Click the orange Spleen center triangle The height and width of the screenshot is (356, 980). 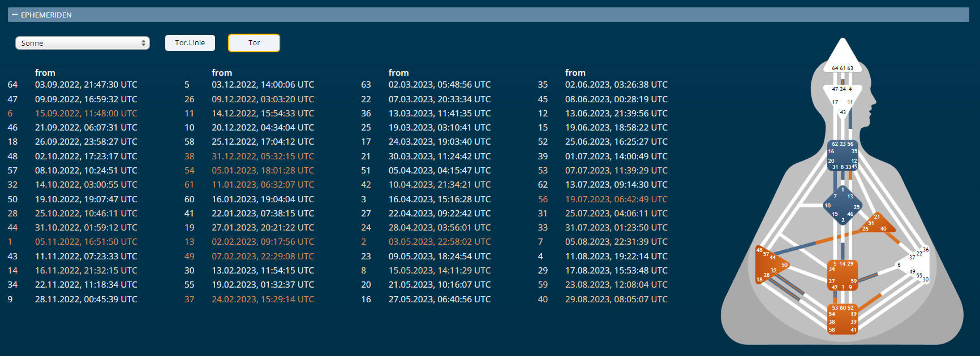[770, 266]
